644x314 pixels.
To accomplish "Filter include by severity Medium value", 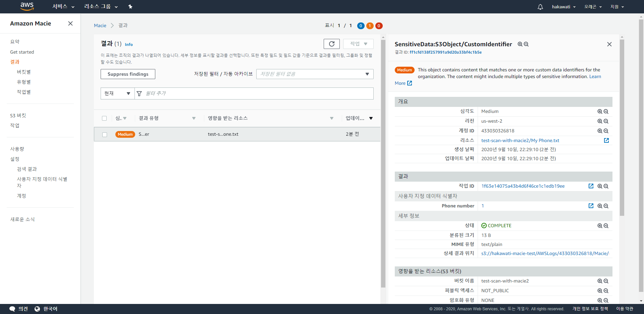I will coord(600,112).
